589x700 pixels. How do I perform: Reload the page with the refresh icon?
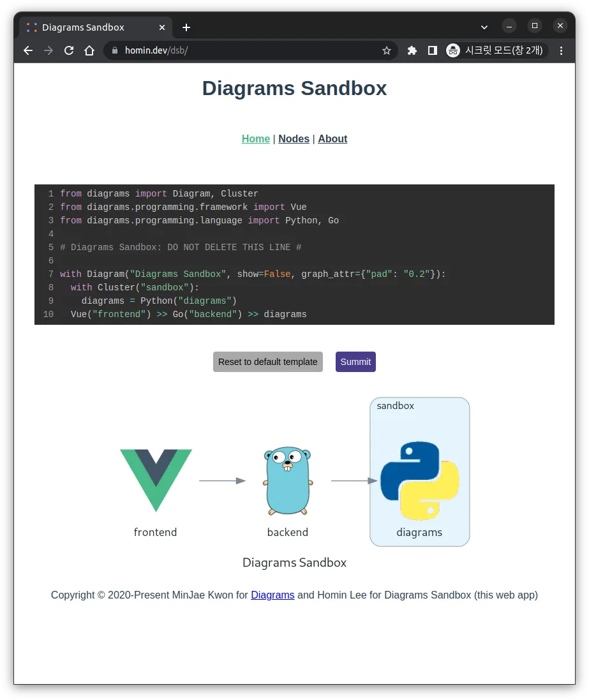(69, 50)
